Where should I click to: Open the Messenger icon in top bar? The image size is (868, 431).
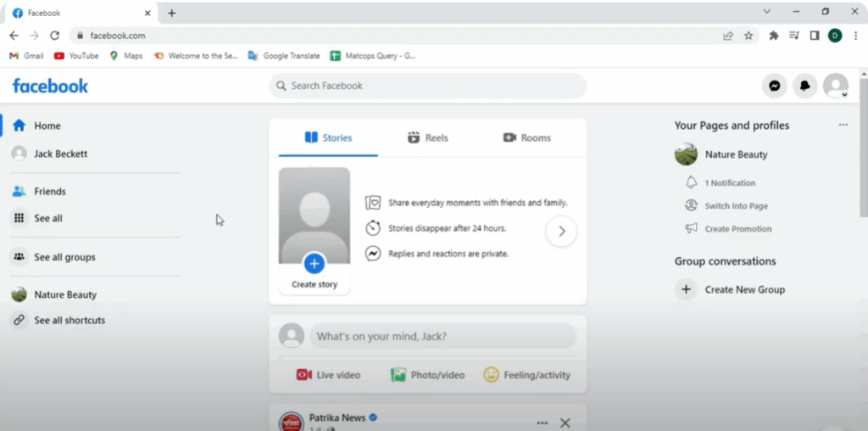(774, 86)
